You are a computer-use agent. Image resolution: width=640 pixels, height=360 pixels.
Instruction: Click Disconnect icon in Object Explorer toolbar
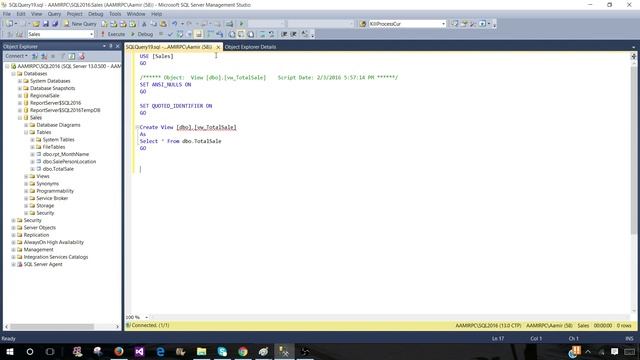click(44, 56)
